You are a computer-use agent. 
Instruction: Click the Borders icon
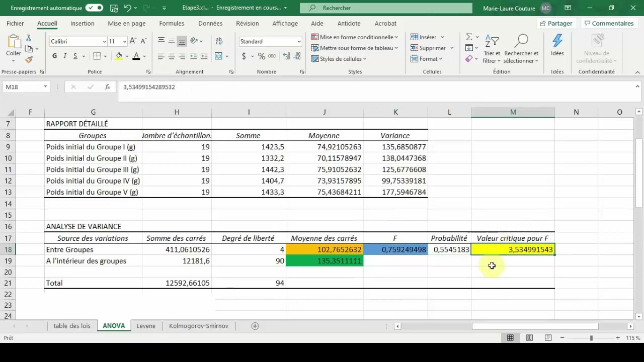coord(97,56)
